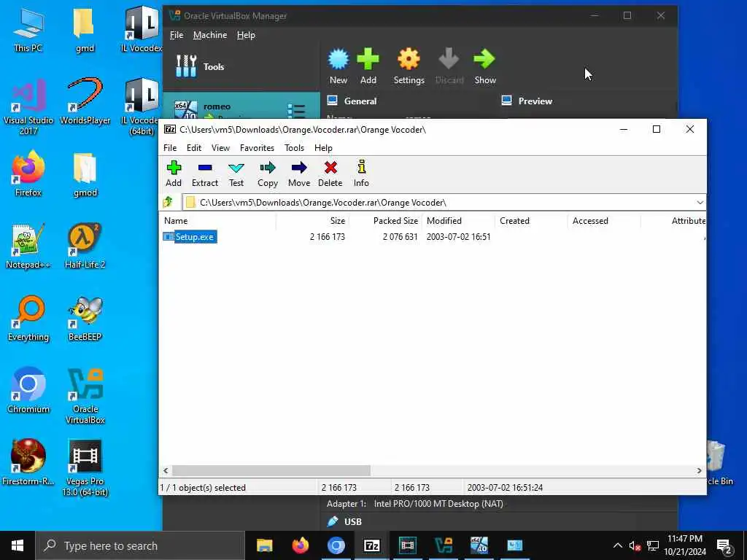Select the Copy tool in 7-Zip
Screen dimensions: 747x560
pos(268,174)
